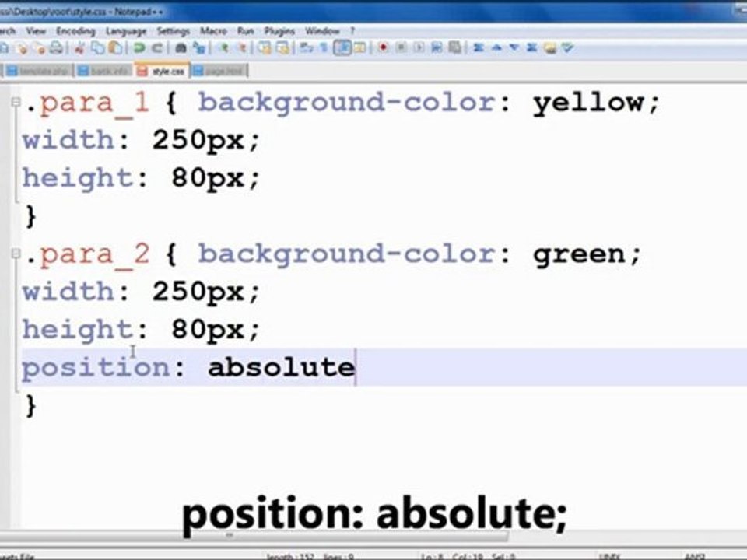
Task: Click the Cut (scissors) toolbar icon
Action: 79,47
